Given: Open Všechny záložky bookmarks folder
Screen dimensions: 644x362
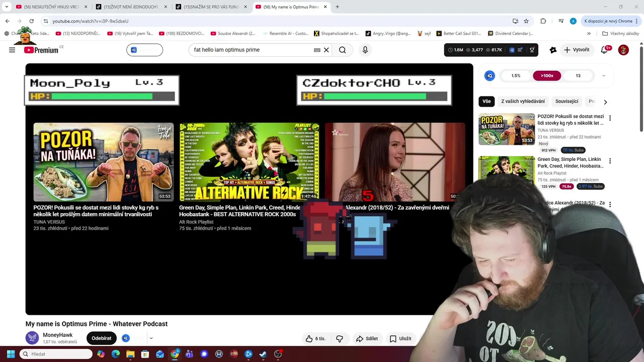Looking at the screenshot, I should (620, 34).
